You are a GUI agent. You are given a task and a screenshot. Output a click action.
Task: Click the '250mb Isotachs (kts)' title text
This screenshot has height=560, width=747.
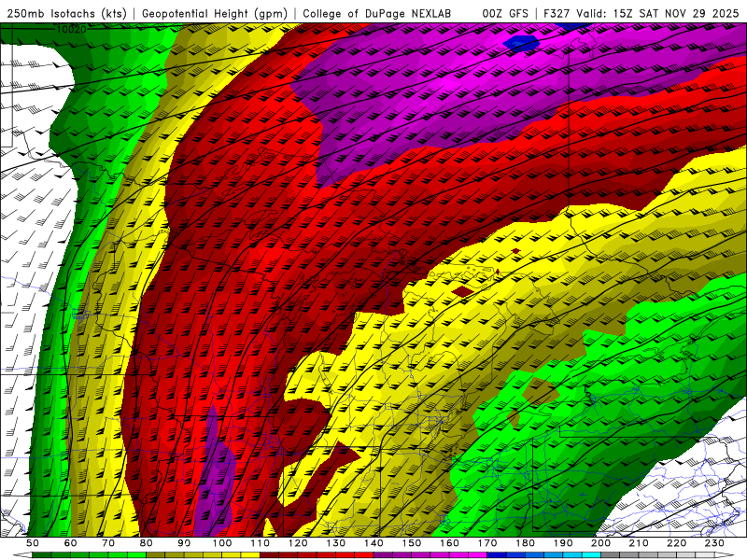(67, 14)
